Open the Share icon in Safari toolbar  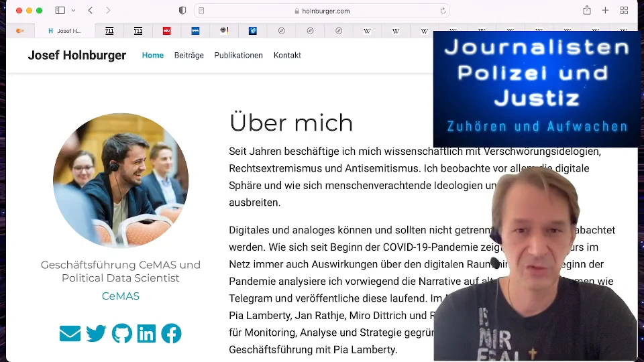tap(587, 10)
